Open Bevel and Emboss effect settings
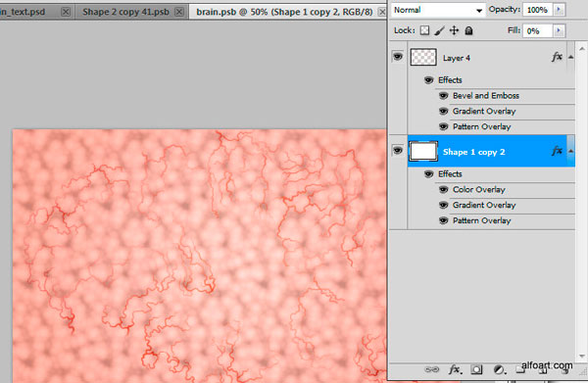The image size is (588, 383). click(486, 96)
